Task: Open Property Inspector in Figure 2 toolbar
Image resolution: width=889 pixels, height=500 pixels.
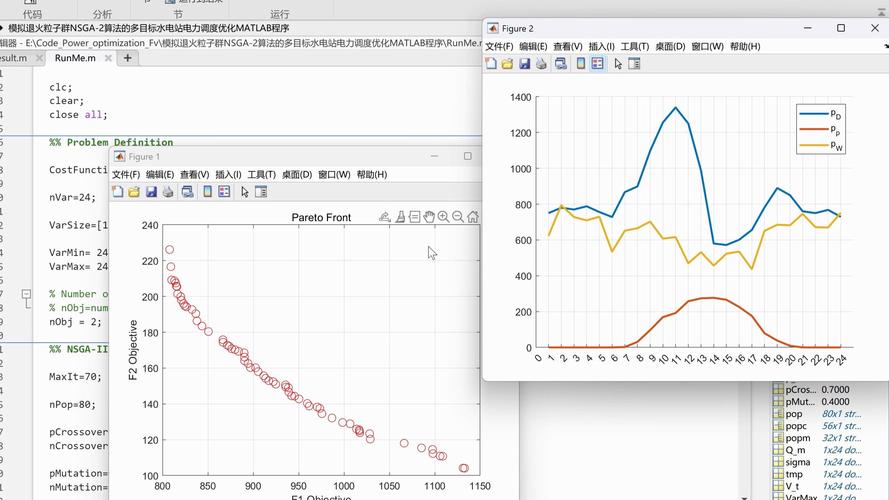Action: pyautogui.click(x=634, y=63)
